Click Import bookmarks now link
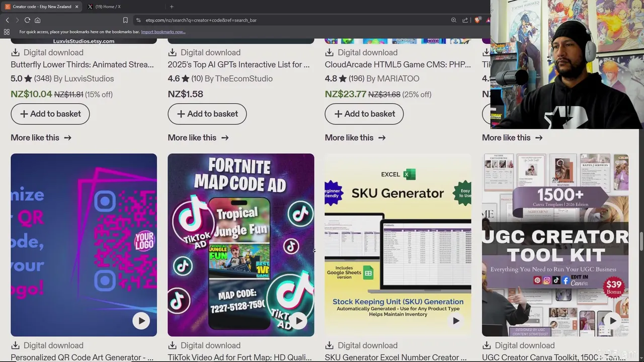The image size is (644, 362). click(x=163, y=32)
